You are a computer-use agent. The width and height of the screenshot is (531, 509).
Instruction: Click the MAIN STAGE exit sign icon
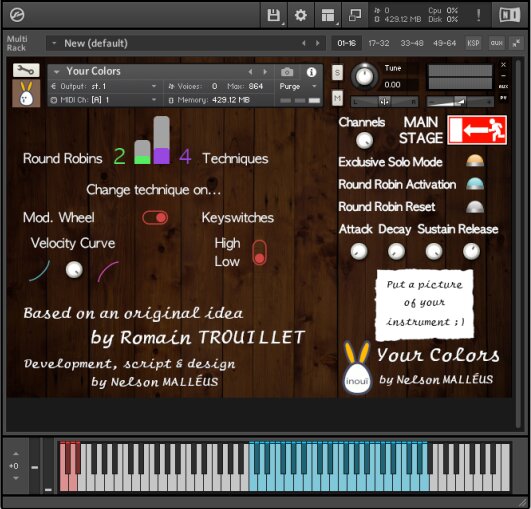[477, 130]
